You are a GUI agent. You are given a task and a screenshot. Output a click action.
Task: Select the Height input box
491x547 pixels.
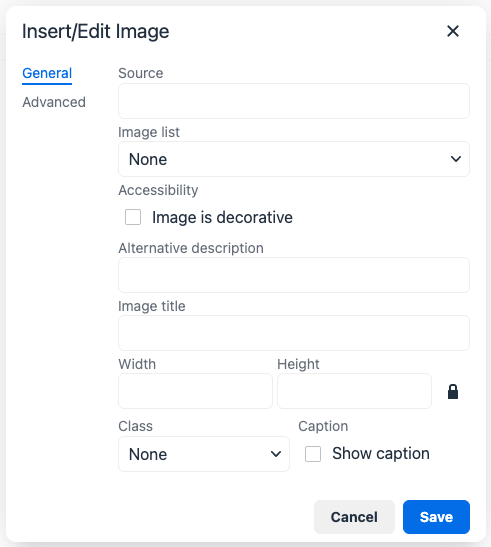tap(354, 391)
